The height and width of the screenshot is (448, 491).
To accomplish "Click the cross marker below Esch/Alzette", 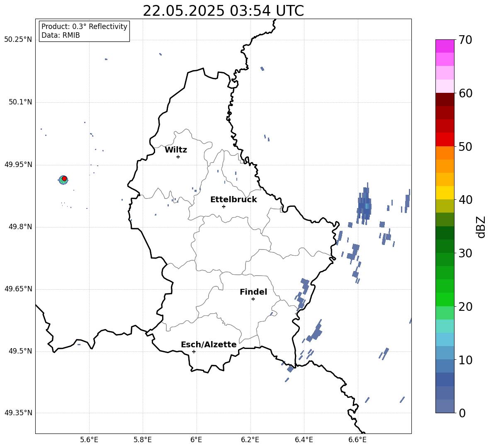I will (x=194, y=351).
